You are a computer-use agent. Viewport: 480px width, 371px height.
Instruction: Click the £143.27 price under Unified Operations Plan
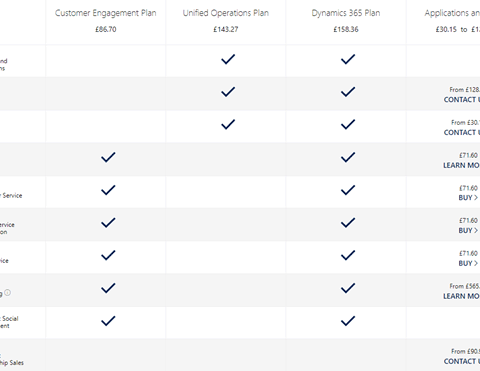(226, 29)
